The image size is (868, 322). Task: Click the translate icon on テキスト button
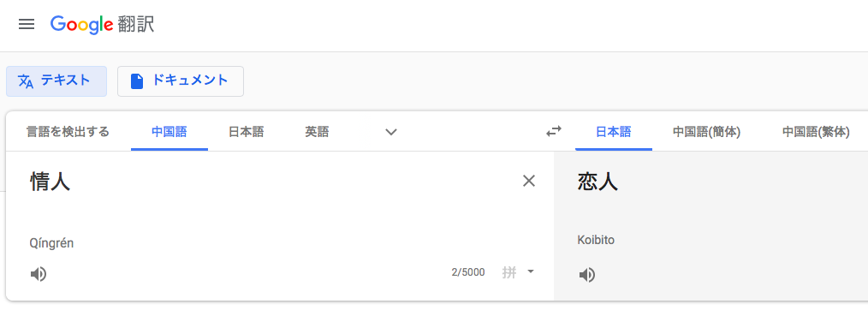point(26,81)
